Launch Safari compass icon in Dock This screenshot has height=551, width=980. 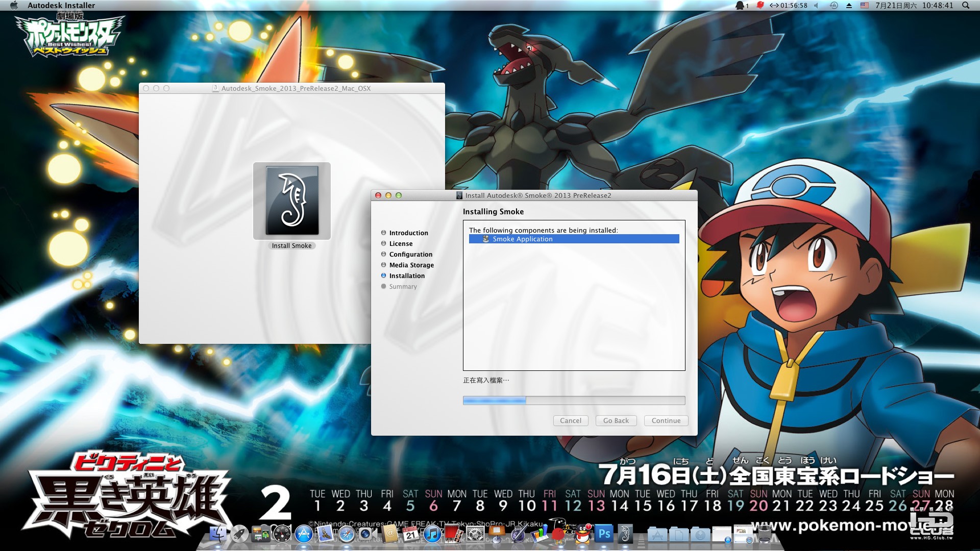[x=347, y=534]
